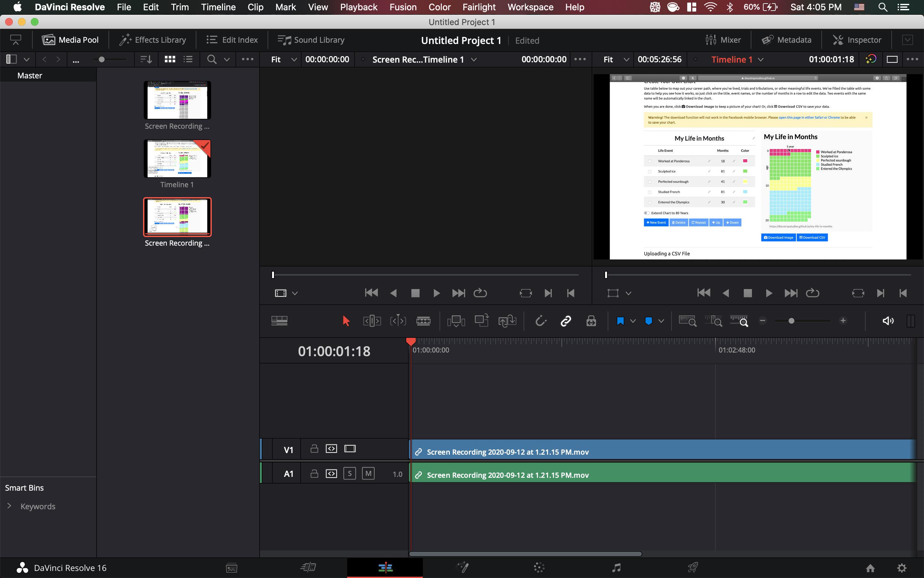Toggle timeline snapping magnet icon
The width and height of the screenshot is (924, 578).
[x=541, y=321]
